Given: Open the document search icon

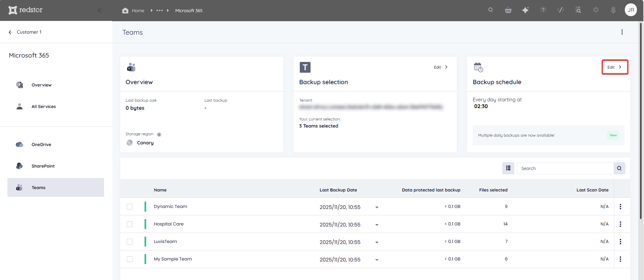Looking at the screenshot, I should (578, 10).
